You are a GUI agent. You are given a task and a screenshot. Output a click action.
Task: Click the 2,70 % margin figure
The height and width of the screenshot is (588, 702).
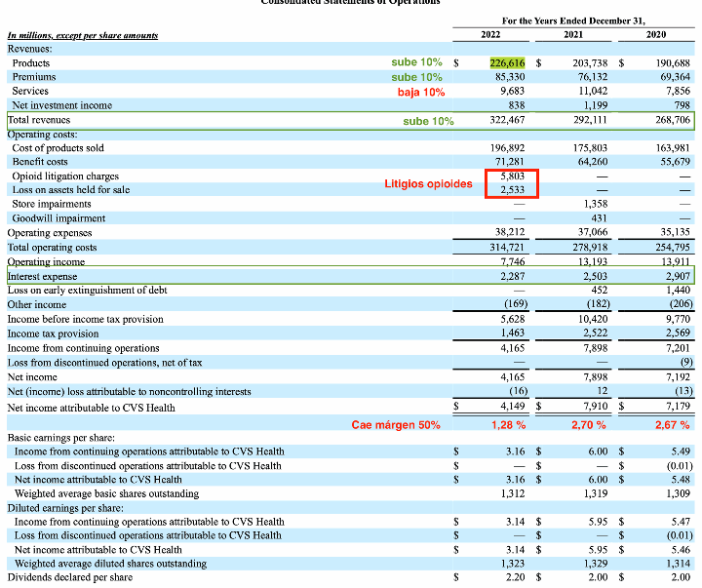pyautogui.click(x=587, y=425)
